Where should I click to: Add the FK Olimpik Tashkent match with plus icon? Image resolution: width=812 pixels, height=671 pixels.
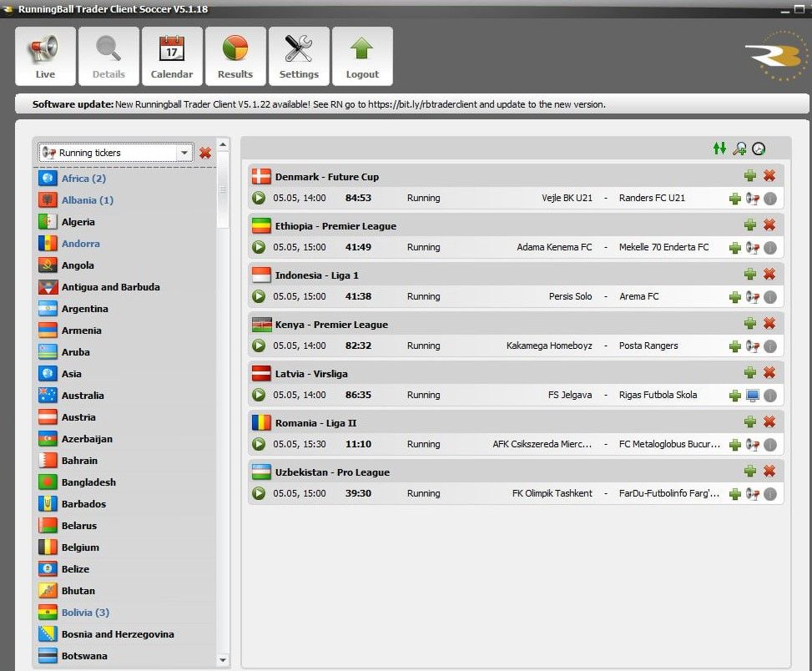[735, 494]
